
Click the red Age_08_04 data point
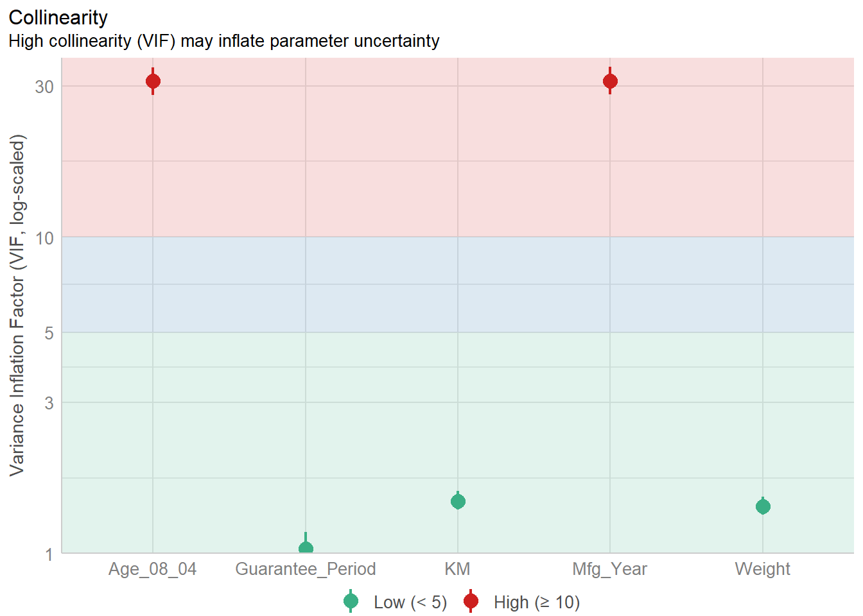(153, 81)
